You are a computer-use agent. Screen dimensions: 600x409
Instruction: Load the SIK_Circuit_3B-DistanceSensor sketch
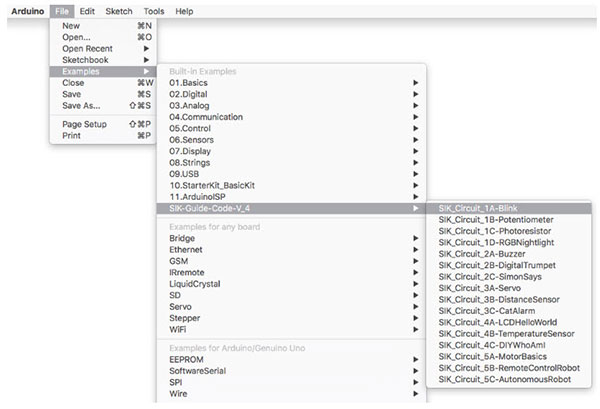[x=509, y=299]
